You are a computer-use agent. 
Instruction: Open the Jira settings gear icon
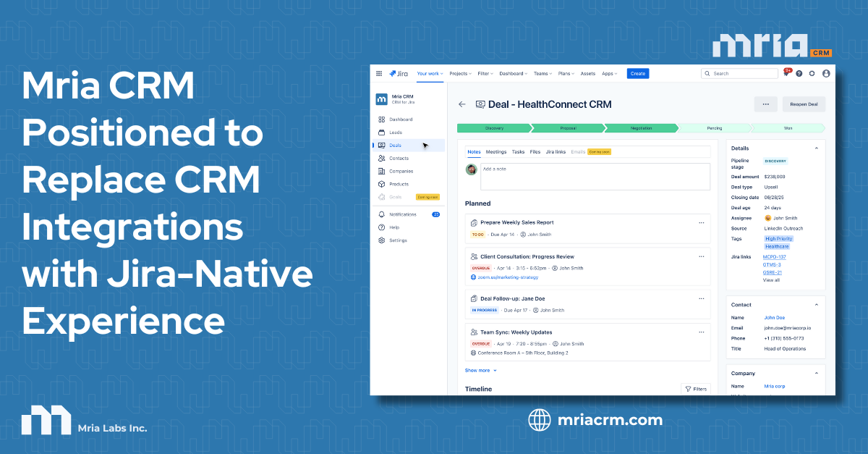(812, 73)
